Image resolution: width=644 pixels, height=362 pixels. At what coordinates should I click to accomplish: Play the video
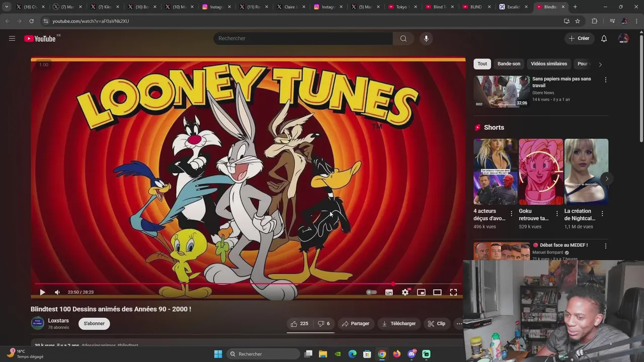(42, 292)
